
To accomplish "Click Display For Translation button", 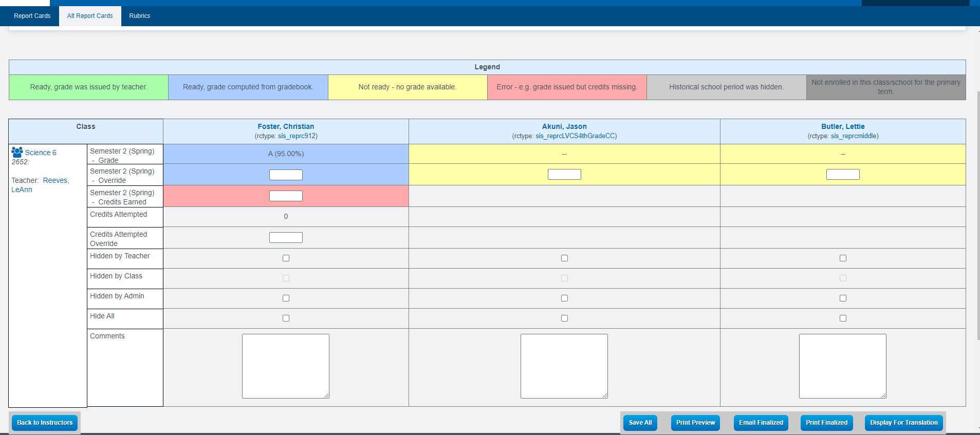I will [x=903, y=423].
